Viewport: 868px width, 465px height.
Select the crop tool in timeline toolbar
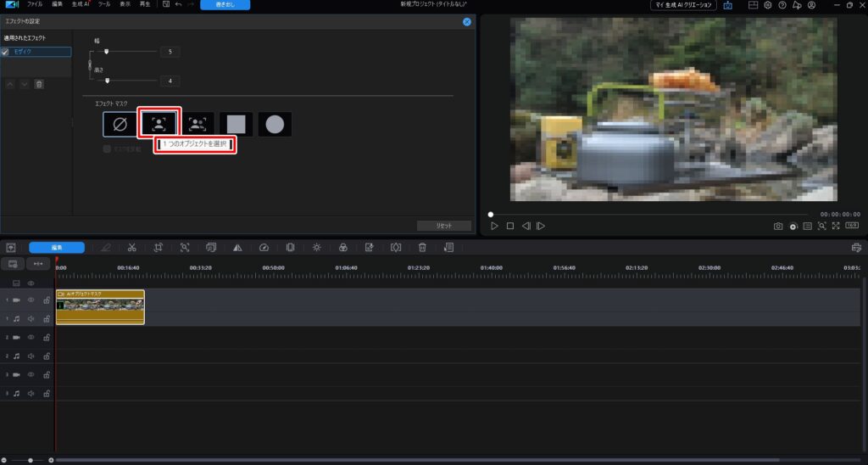point(159,248)
